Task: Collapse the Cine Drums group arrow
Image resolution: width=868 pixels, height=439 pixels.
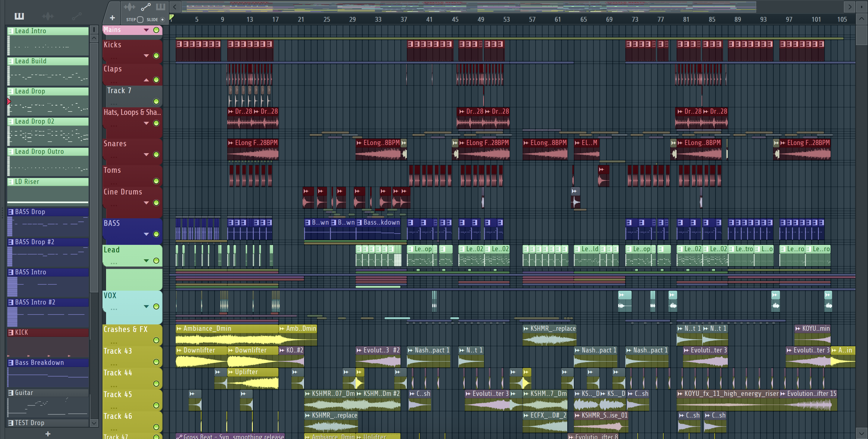Action: point(146,203)
